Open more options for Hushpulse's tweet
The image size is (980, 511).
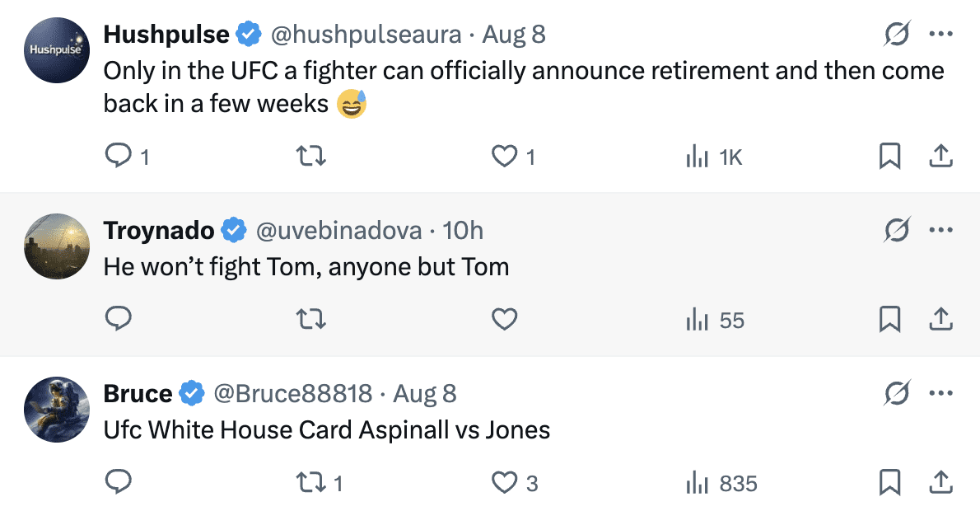point(940,35)
